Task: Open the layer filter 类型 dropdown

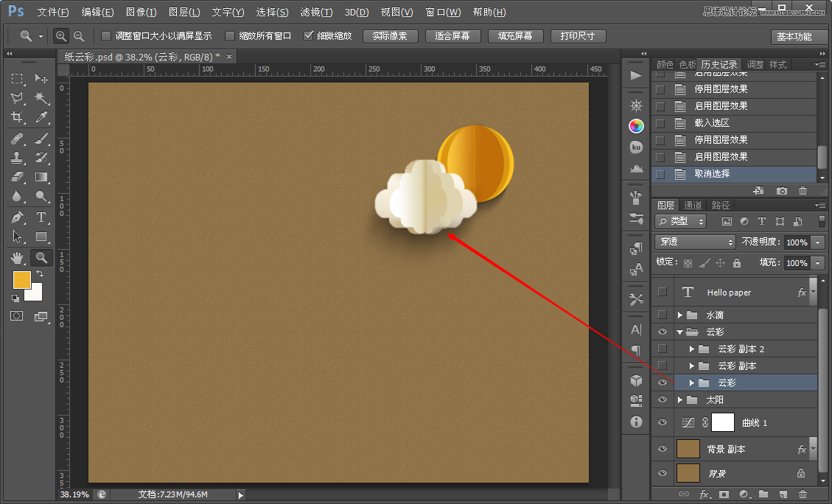Action: point(681,221)
